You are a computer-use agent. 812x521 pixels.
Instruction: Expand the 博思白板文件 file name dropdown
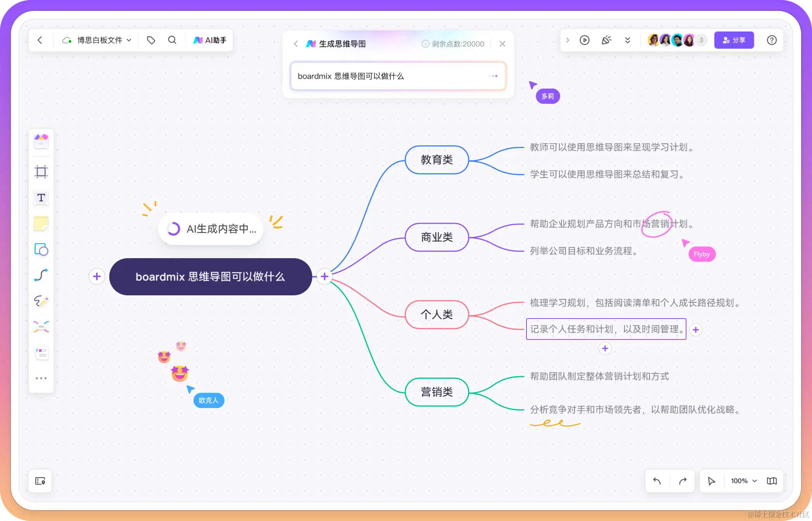point(129,40)
